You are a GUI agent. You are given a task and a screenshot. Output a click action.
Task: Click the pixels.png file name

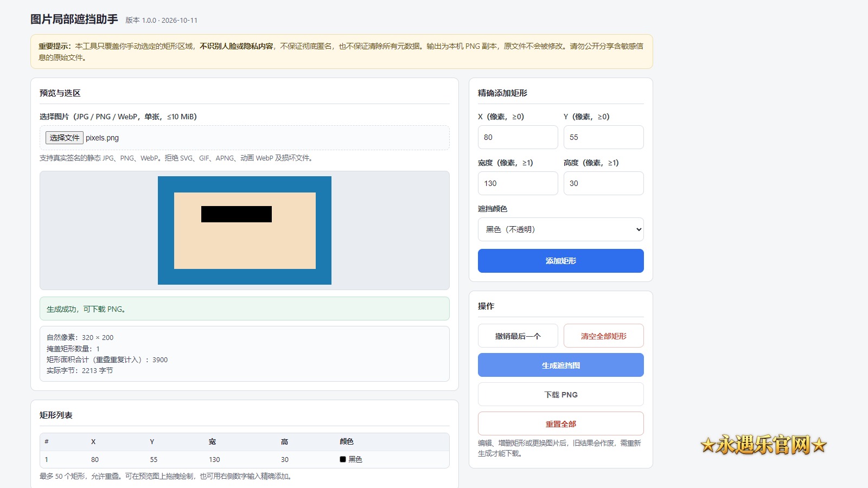(102, 138)
